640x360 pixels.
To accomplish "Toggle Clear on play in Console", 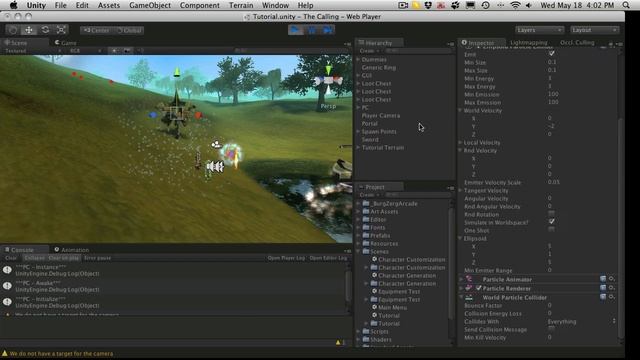I will [x=64, y=258].
